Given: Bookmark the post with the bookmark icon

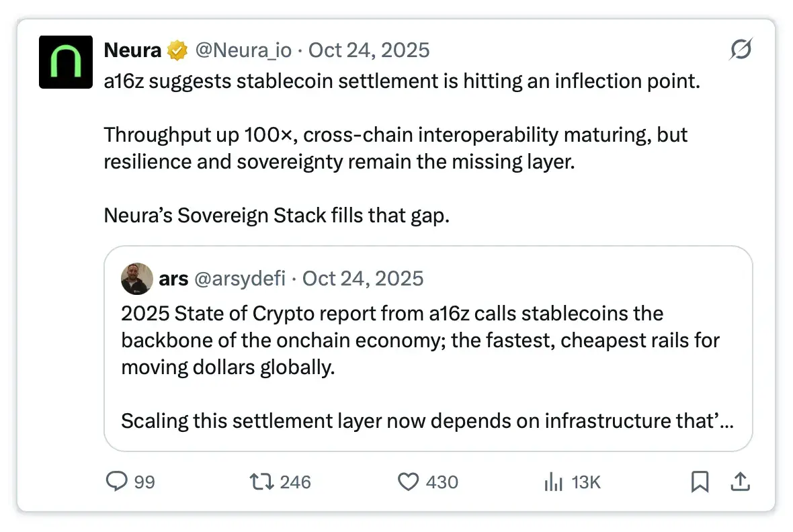Looking at the screenshot, I should 700,482.
